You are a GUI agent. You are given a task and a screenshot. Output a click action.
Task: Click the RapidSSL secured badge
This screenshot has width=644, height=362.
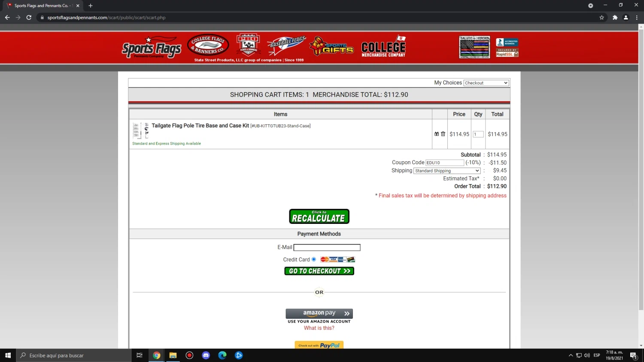click(507, 53)
